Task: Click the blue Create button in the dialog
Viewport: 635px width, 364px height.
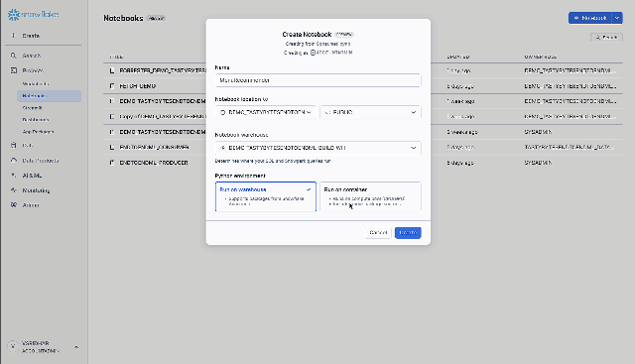Action: [408, 233]
